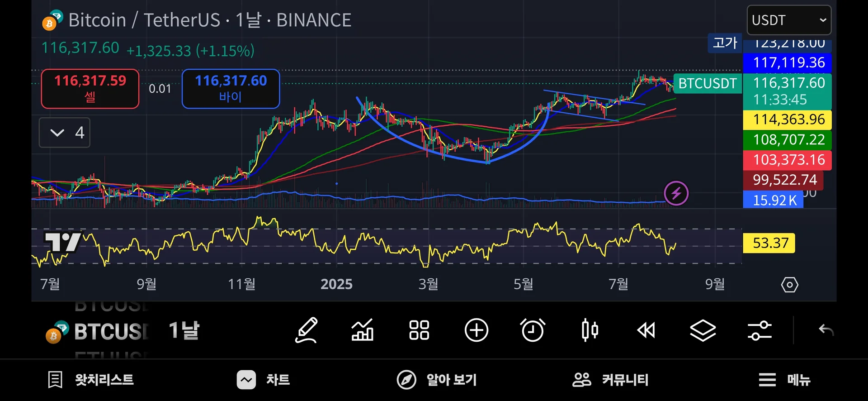Screen dimensions: 868x401
Task: Open the hexagon price-scale settings icon
Action: coord(789,285)
